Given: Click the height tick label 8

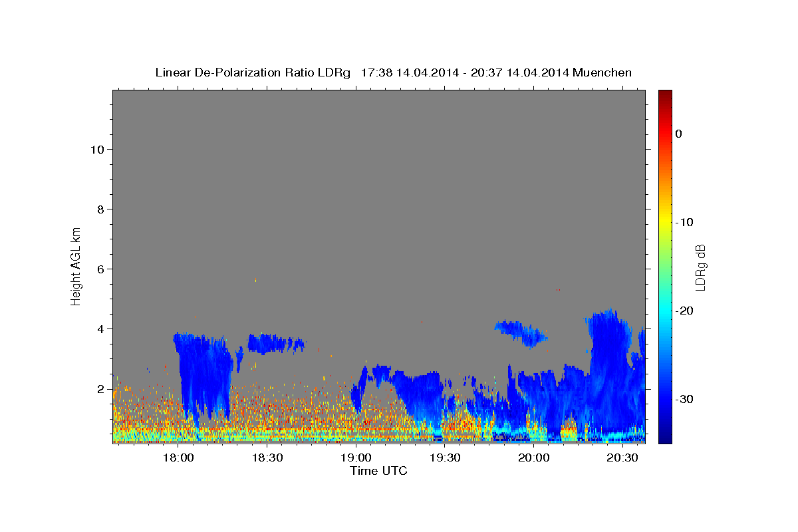Looking at the screenshot, I should (x=100, y=209).
